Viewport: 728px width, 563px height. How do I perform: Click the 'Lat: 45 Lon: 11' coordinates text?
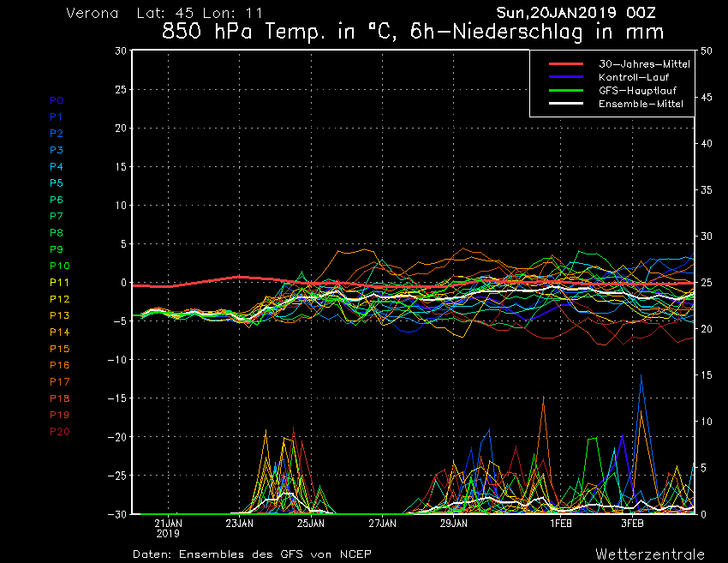click(x=200, y=13)
